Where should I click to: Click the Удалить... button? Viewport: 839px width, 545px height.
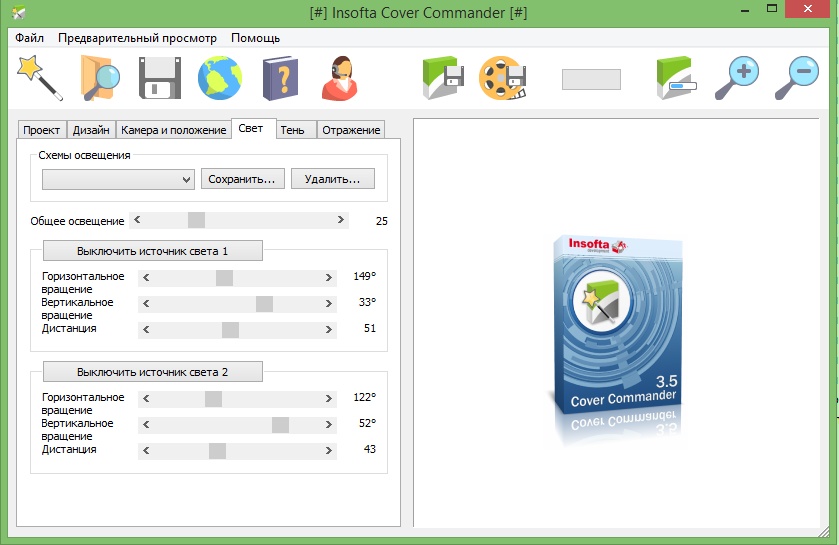pyautogui.click(x=333, y=179)
